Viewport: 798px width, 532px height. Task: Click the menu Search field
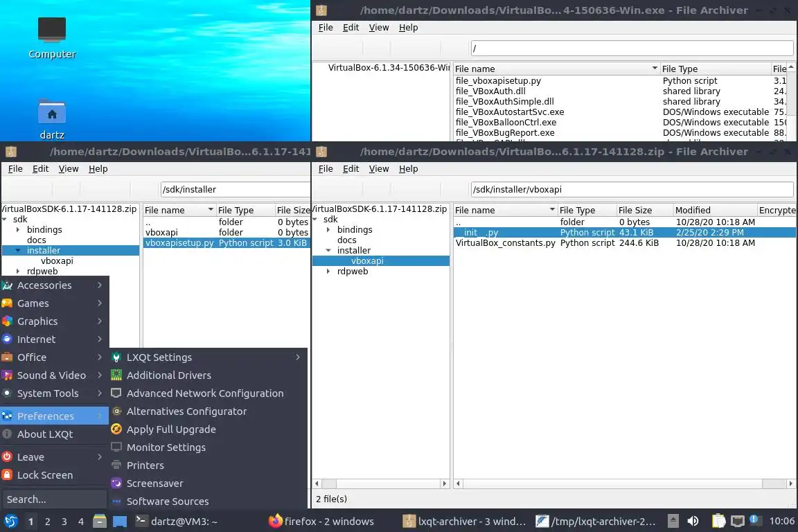54,499
